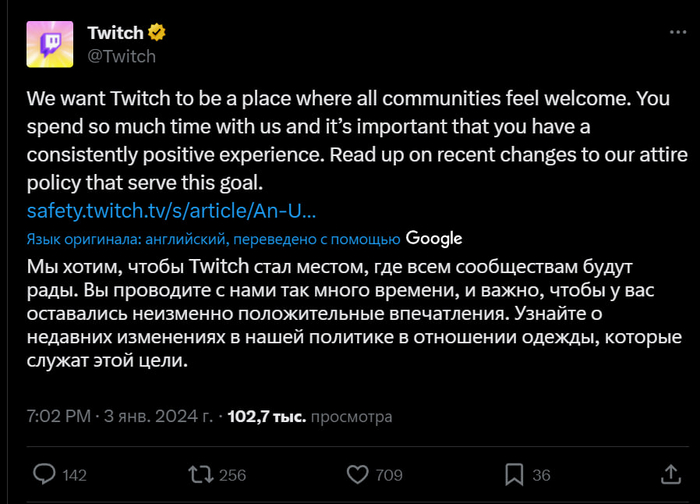
Task: Click the 36 bookmarks count
Action: [x=541, y=475]
